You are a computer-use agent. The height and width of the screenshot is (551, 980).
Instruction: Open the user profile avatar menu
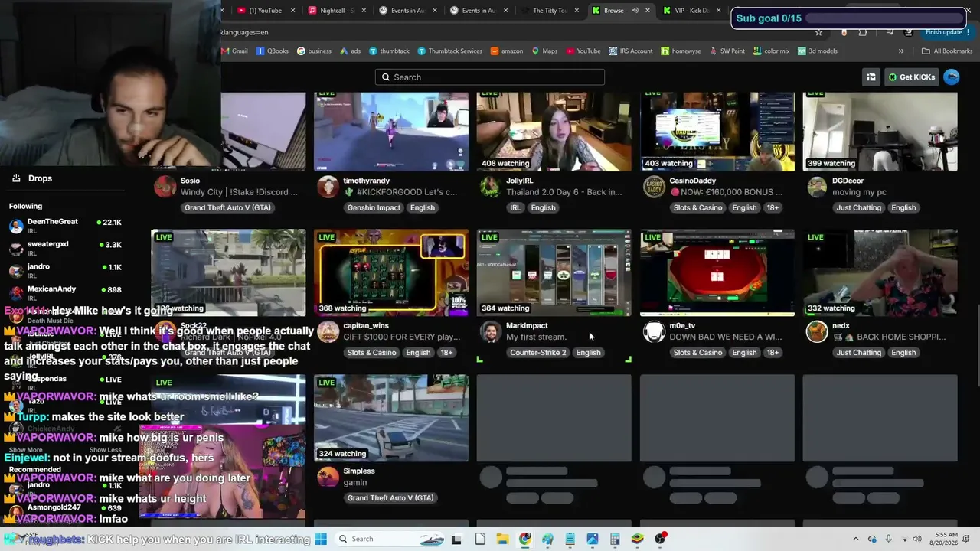pos(952,77)
